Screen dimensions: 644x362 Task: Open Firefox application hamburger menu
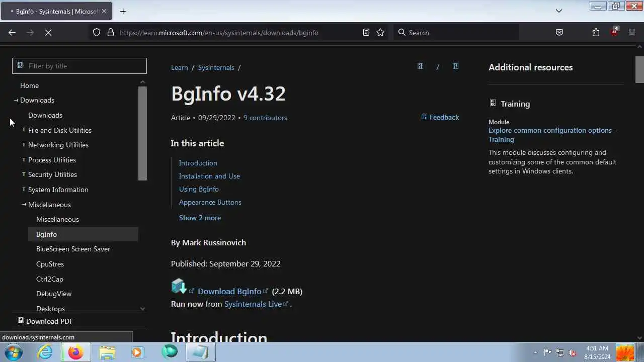[x=632, y=32]
